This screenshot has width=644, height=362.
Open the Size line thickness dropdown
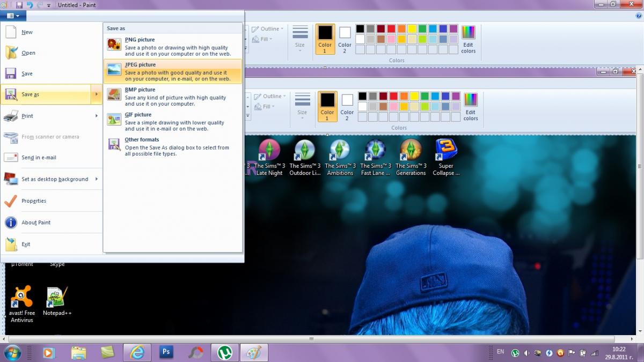click(x=300, y=39)
